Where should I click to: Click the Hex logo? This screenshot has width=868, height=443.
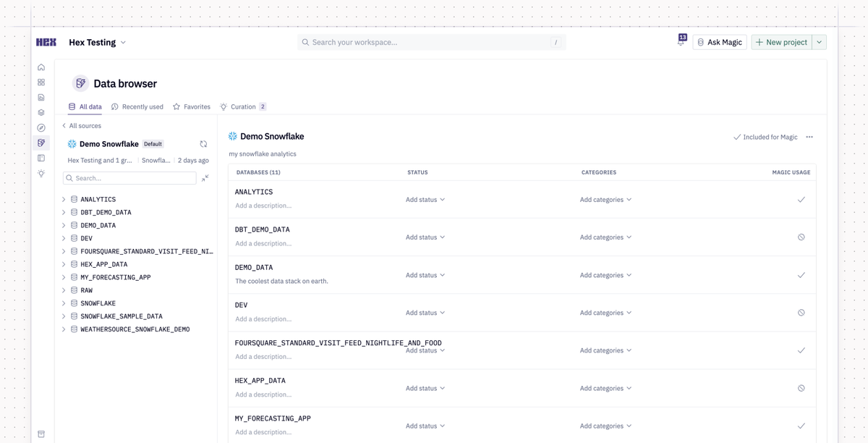click(46, 42)
